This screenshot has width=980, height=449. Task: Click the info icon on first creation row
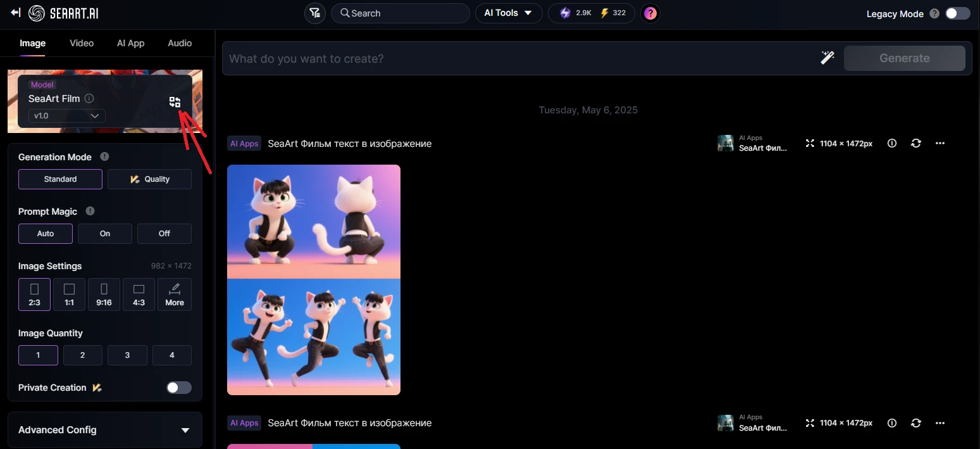[892, 143]
